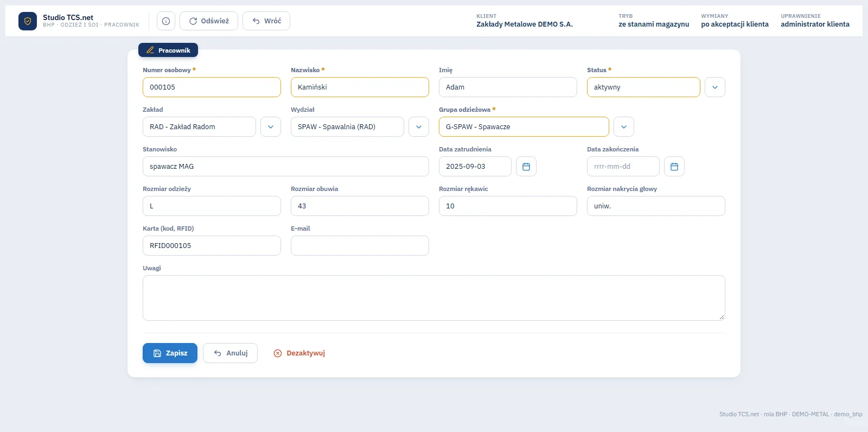Click client name Zakłady Metalowe DEMO S.A.
This screenshot has height=432, width=868.
(x=525, y=24)
